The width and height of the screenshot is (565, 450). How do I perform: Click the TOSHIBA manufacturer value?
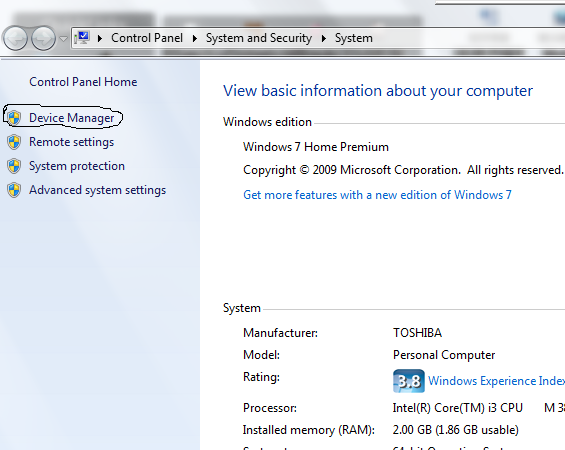pyautogui.click(x=417, y=333)
